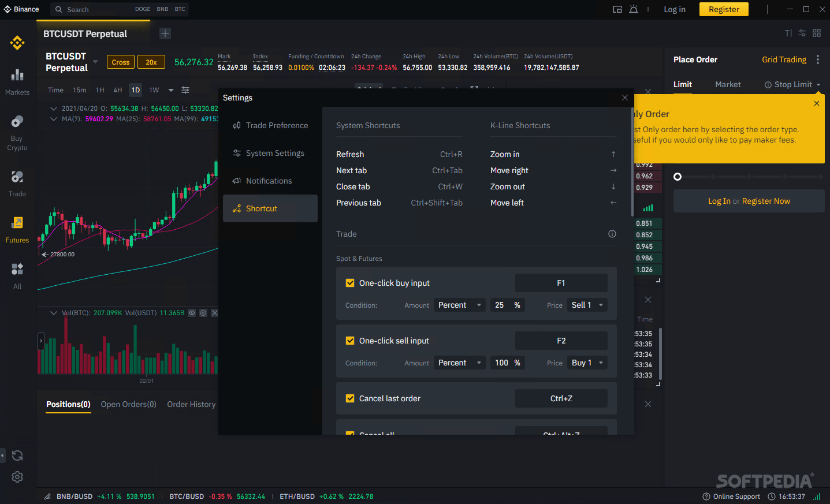
Task: Open Markets from the left sidebar
Action: 17,81
